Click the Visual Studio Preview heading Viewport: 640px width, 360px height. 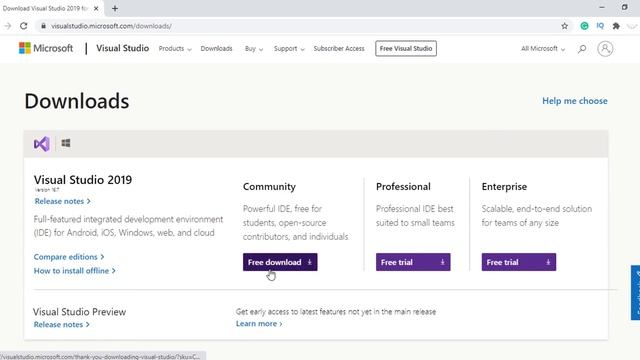[x=80, y=312]
